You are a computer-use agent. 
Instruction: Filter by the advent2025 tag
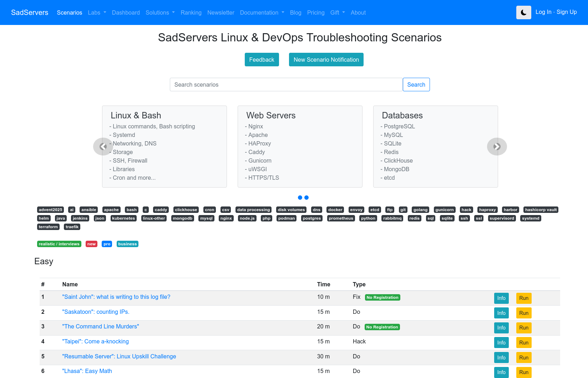[x=50, y=210]
